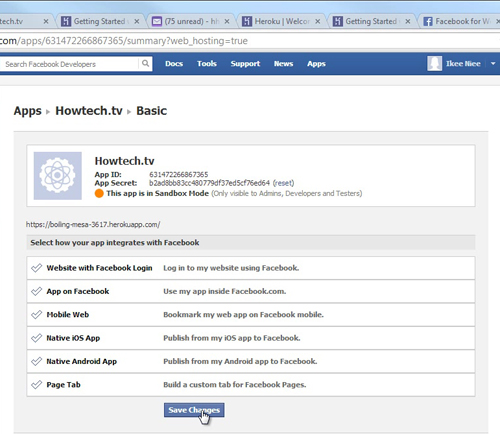Viewport: 500px width, 434px height.
Task: Click the orange Sandbox Mode indicator
Action: coord(99,193)
